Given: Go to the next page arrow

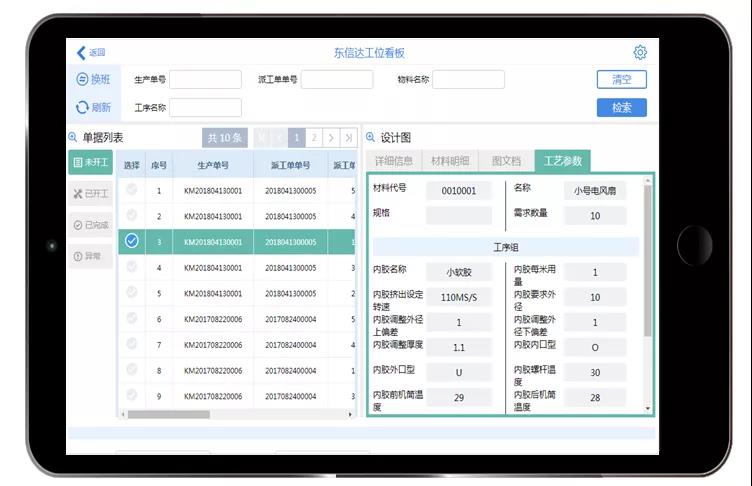Looking at the screenshot, I should (x=331, y=138).
